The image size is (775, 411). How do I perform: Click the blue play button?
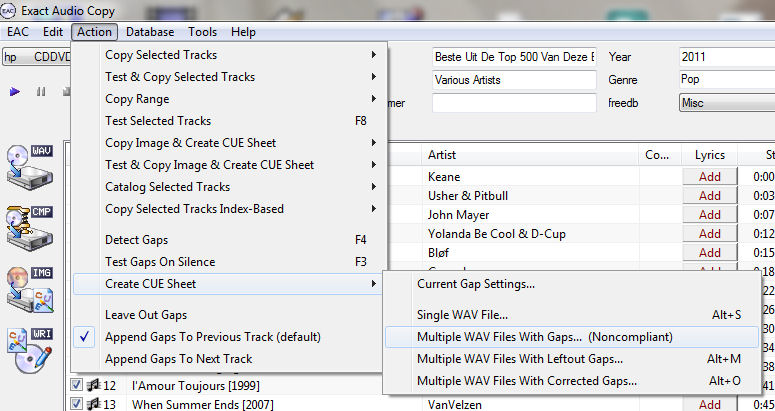click(x=15, y=91)
